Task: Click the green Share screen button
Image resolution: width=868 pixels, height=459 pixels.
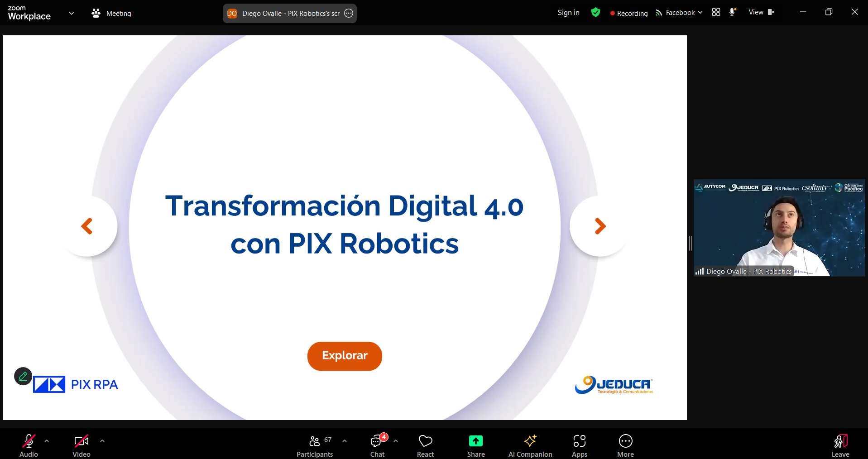Action: tap(476, 445)
